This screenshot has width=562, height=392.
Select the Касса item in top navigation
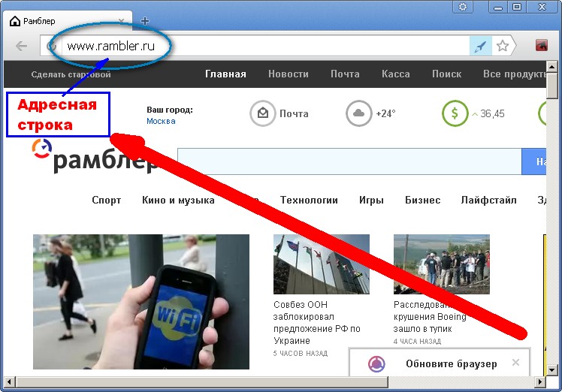[x=396, y=74]
